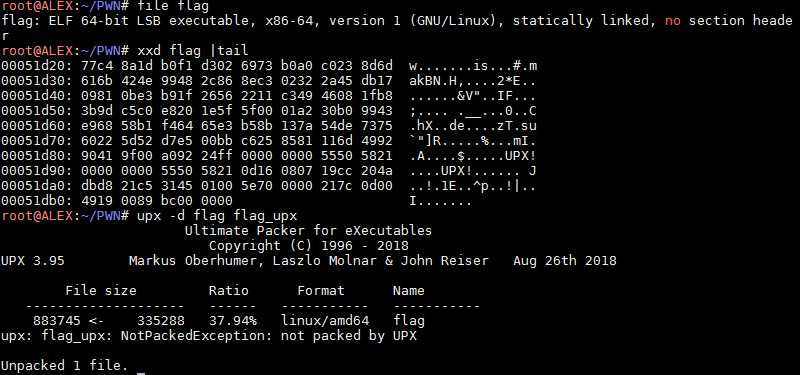Image resolution: width=800 pixels, height=375 pixels.
Task: Click the 'UPX 3.95' version text
Action: (x=33, y=261)
